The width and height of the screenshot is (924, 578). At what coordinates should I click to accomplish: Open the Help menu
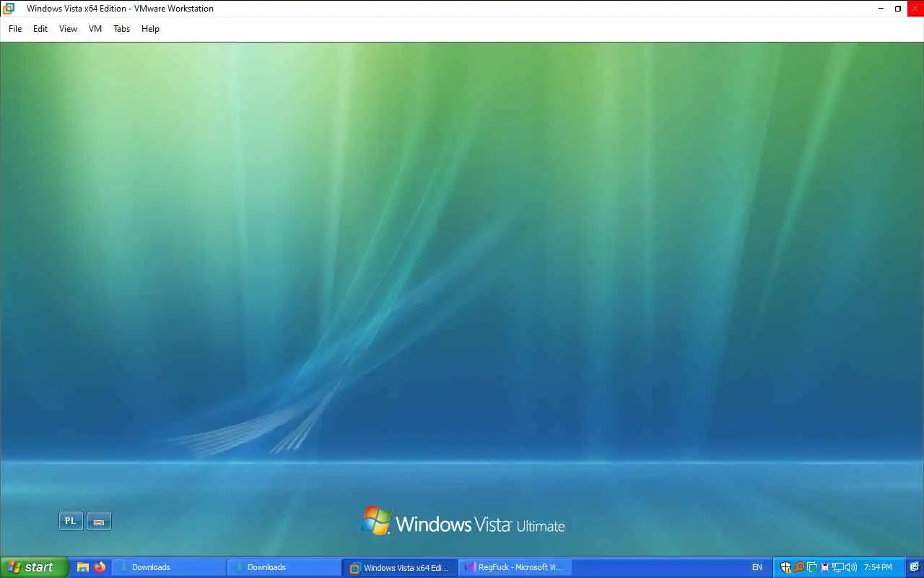[150, 29]
